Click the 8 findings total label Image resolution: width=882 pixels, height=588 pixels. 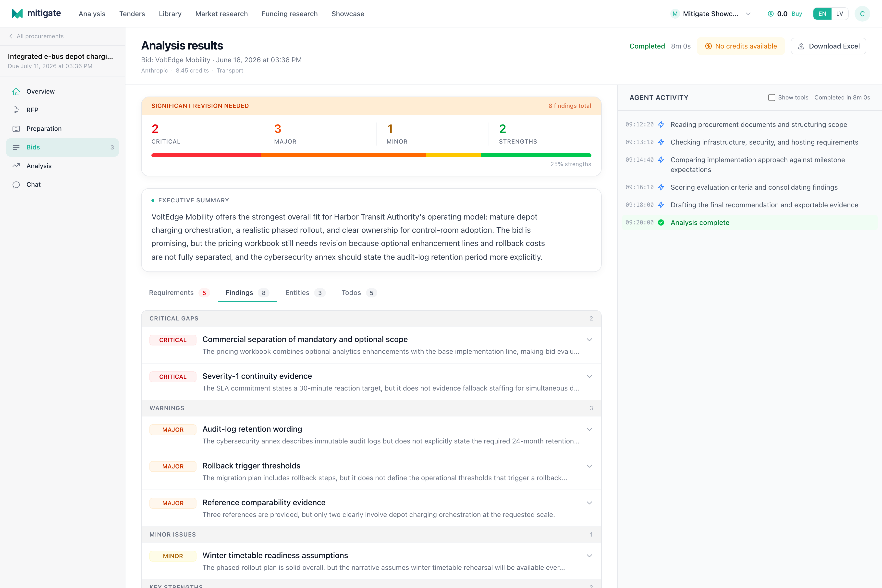tap(570, 106)
